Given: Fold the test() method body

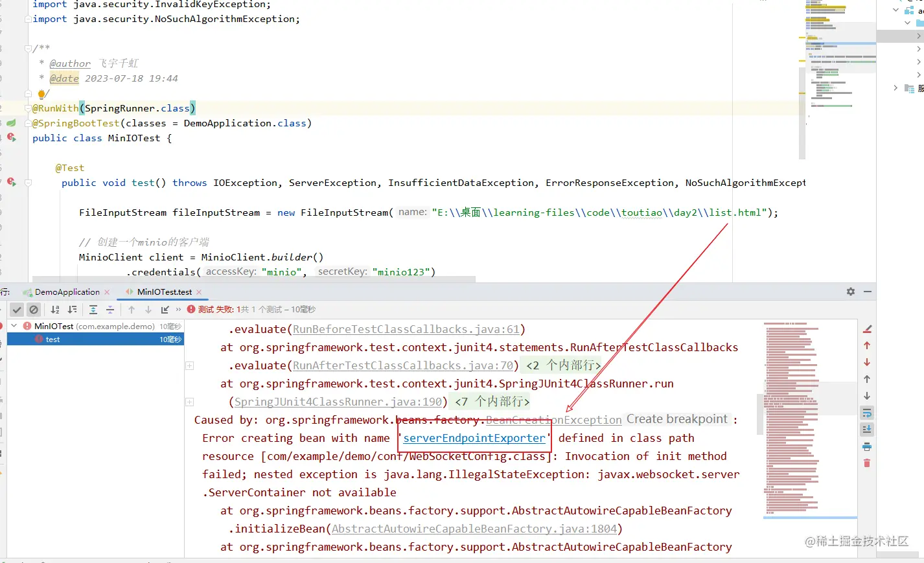Looking at the screenshot, I should [28, 183].
